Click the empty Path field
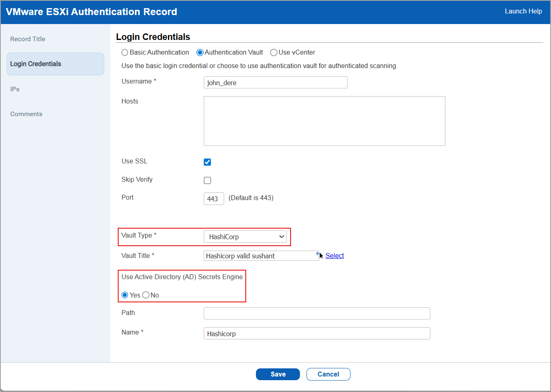551x392 pixels. [x=317, y=313]
